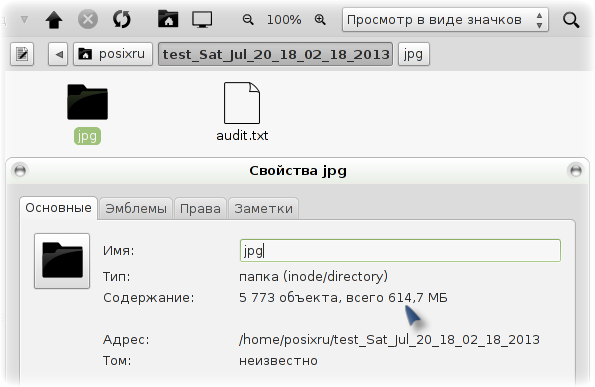Reload the current folder view

pos(122,19)
